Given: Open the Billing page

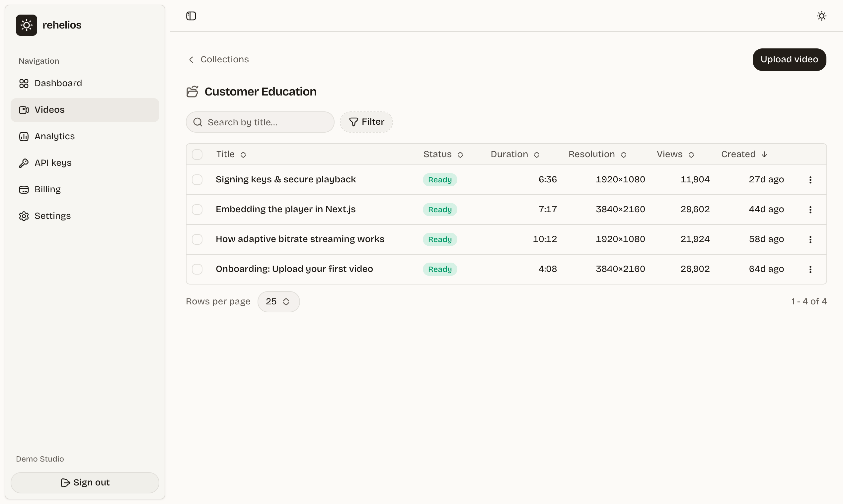Looking at the screenshot, I should [85, 190].
